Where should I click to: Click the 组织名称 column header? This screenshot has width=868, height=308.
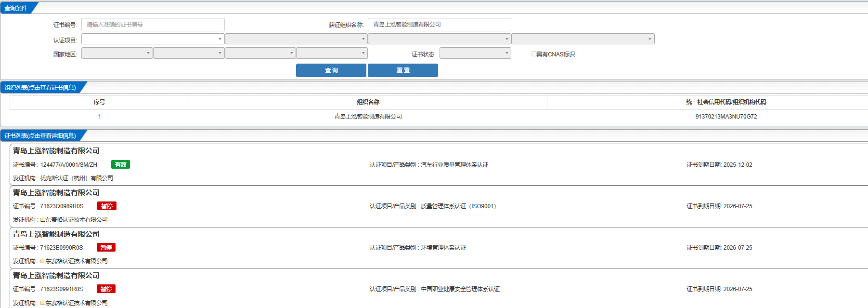pos(368,102)
